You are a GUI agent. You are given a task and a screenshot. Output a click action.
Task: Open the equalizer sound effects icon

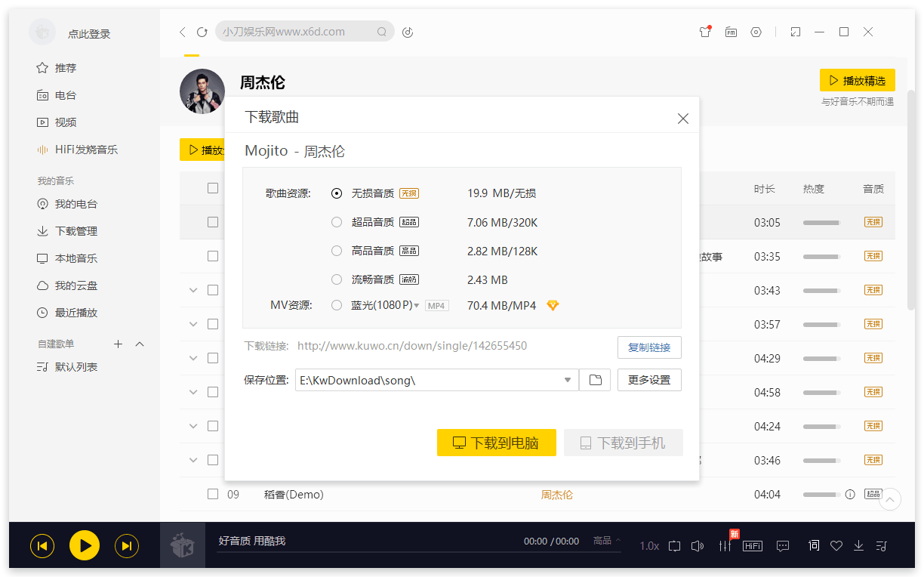724,545
